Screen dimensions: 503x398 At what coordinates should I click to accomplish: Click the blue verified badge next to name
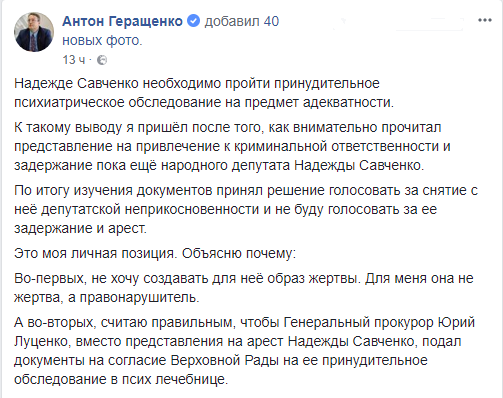click(194, 21)
